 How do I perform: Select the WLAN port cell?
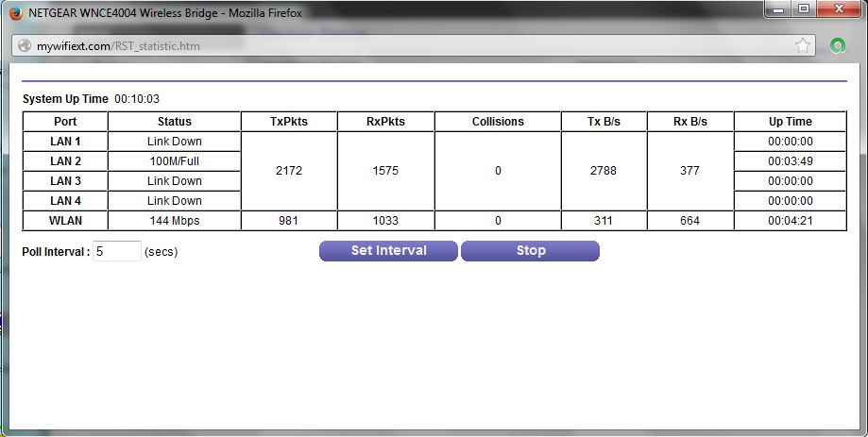(x=65, y=220)
